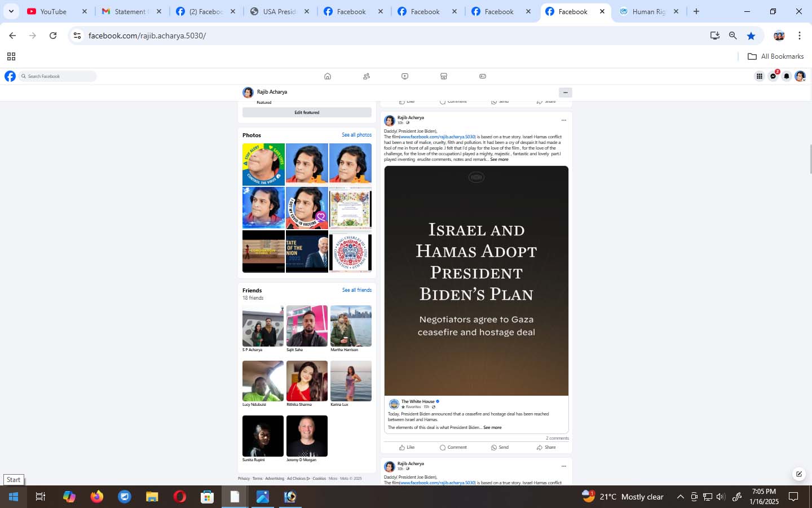Open See all friends link
Screen dimensions: 812x508
pos(357,290)
